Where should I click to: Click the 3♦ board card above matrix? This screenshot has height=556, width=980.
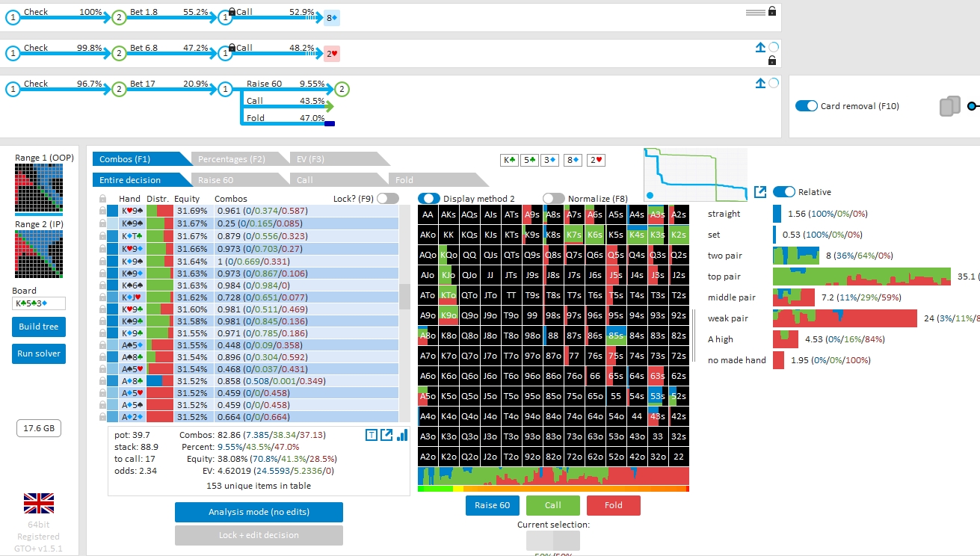(x=550, y=160)
